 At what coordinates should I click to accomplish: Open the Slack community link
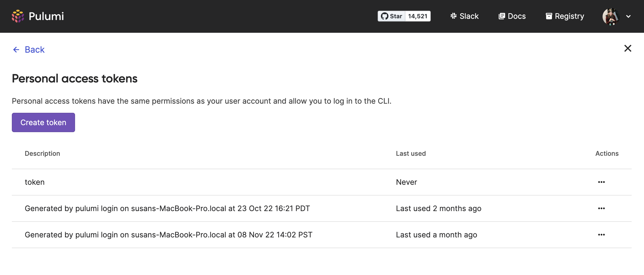click(x=465, y=16)
